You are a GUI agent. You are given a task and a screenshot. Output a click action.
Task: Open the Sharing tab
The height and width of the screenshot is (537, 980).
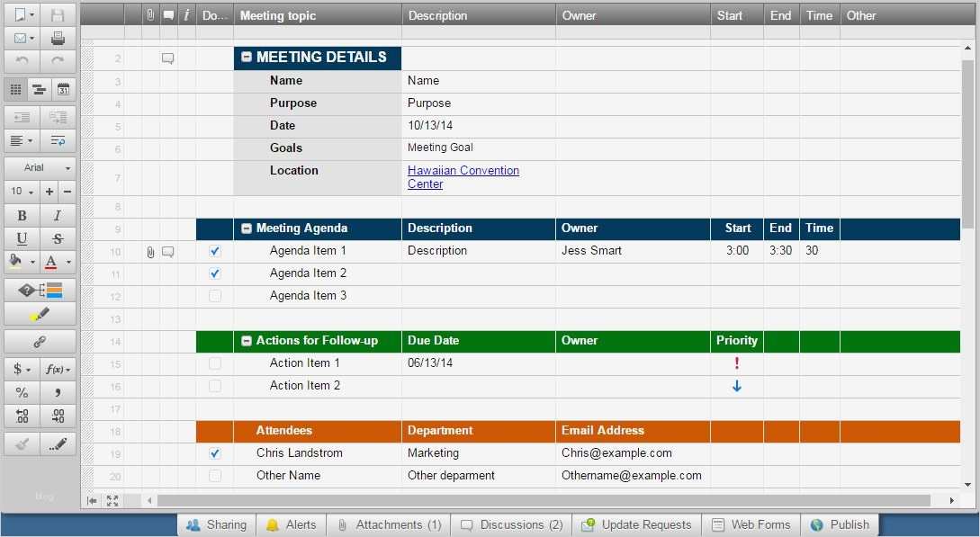(217, 524)
